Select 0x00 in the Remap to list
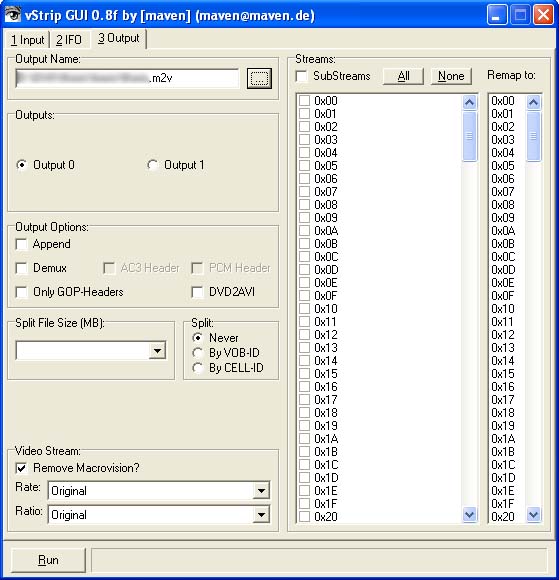Image resolution: width=559 pixels, height=580 pixels. point(503,101)
